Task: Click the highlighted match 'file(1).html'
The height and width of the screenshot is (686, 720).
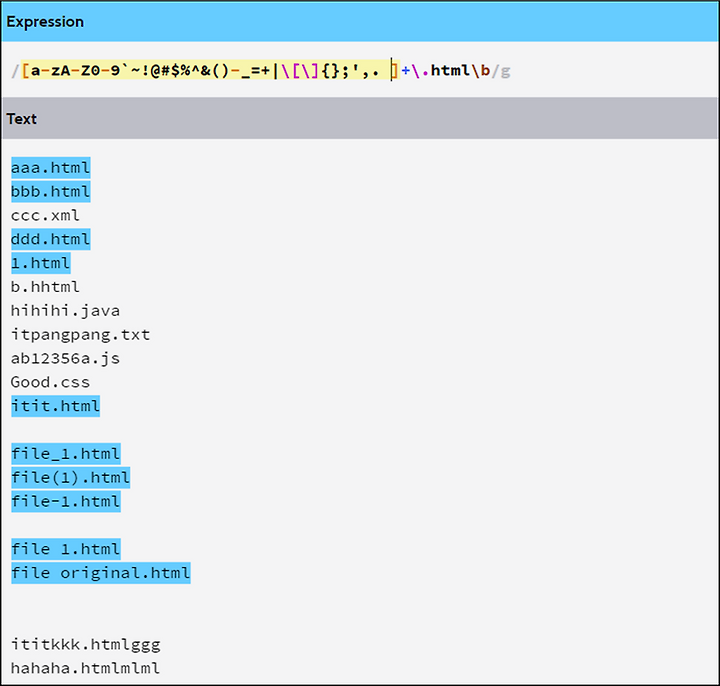Action: point(71,478)
